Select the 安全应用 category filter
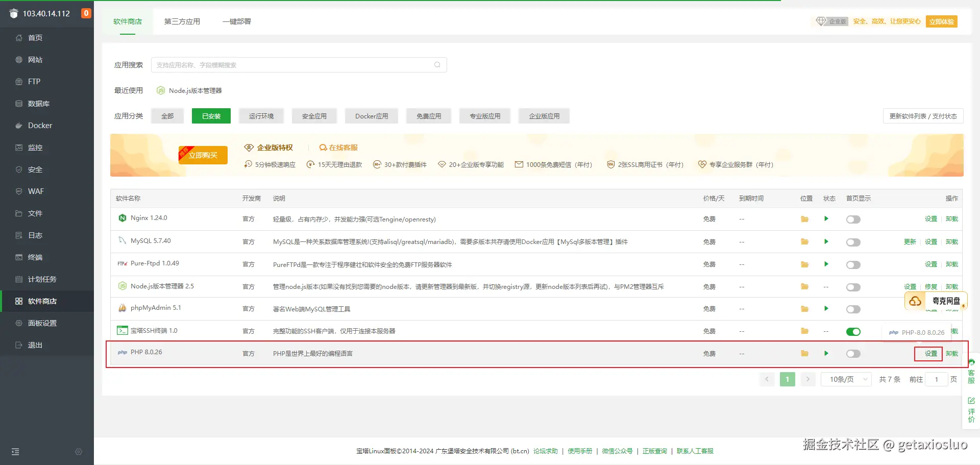The width and height of the screenshot is (980, 465). point(314,116)
